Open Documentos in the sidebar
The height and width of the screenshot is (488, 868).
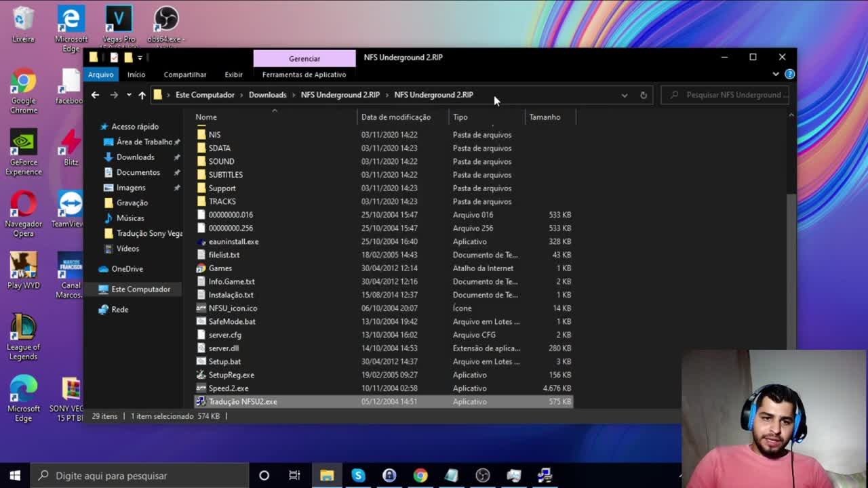[x=138, y=172]
